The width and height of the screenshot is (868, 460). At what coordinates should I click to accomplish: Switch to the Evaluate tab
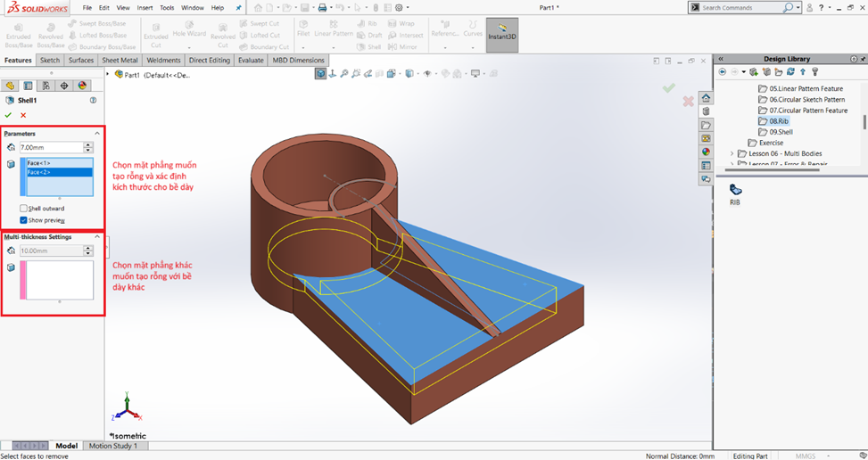click(251, 61)
